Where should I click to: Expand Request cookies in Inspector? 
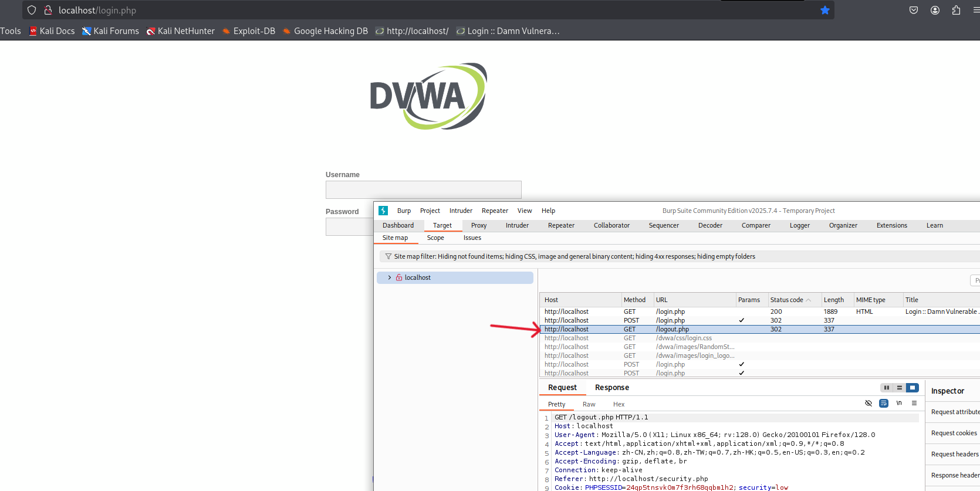point(954,433)
